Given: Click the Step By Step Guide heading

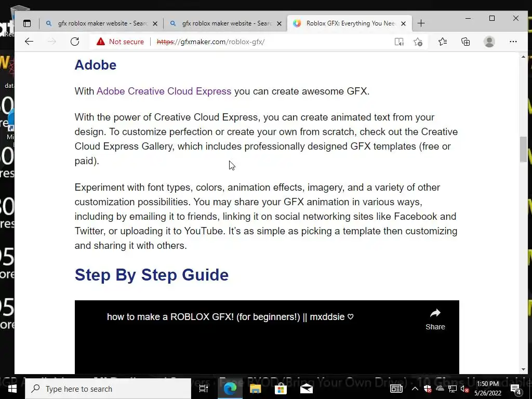Looking at the screenshot, I should click(152, 274).
